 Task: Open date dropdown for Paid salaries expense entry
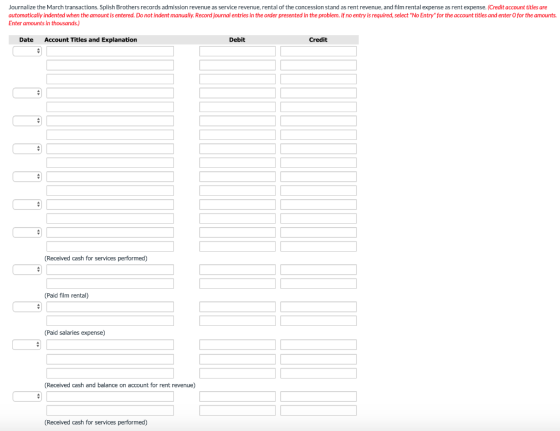(x=27, y=307)
